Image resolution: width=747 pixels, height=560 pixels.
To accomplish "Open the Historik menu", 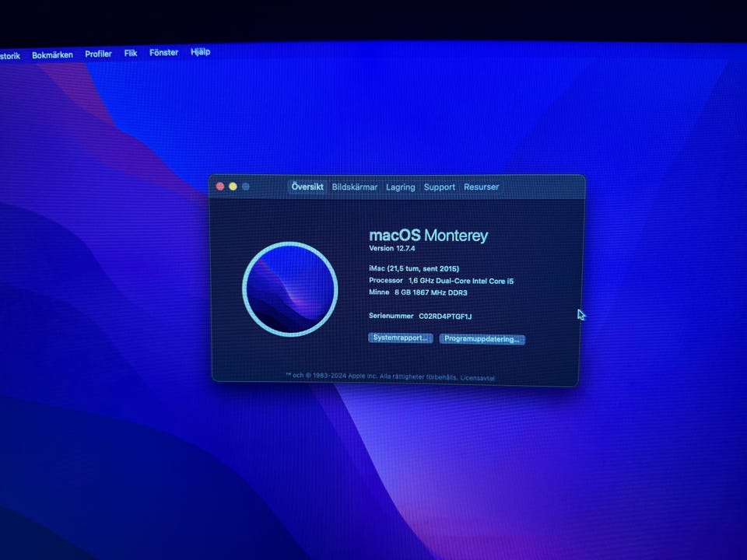I will tap(9, 55).
